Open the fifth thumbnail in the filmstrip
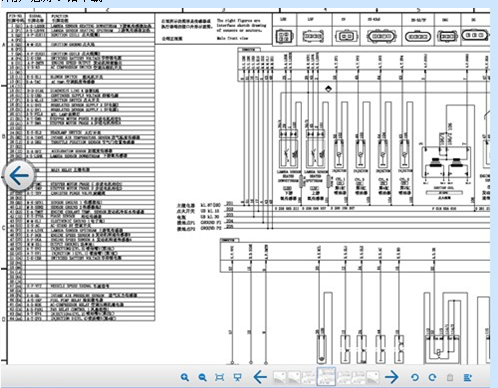 [344, 377]
